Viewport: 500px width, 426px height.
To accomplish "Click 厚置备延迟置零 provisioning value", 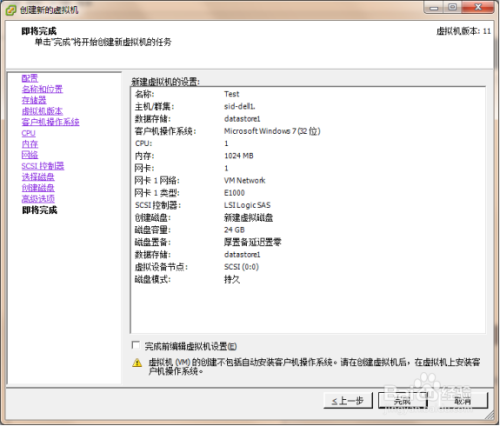I will [x=253, y=242].
